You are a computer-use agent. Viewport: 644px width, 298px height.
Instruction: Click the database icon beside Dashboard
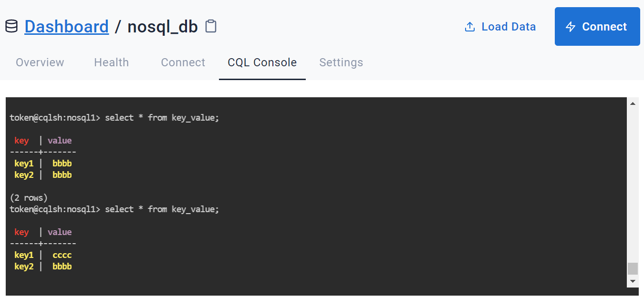point(10,26)
